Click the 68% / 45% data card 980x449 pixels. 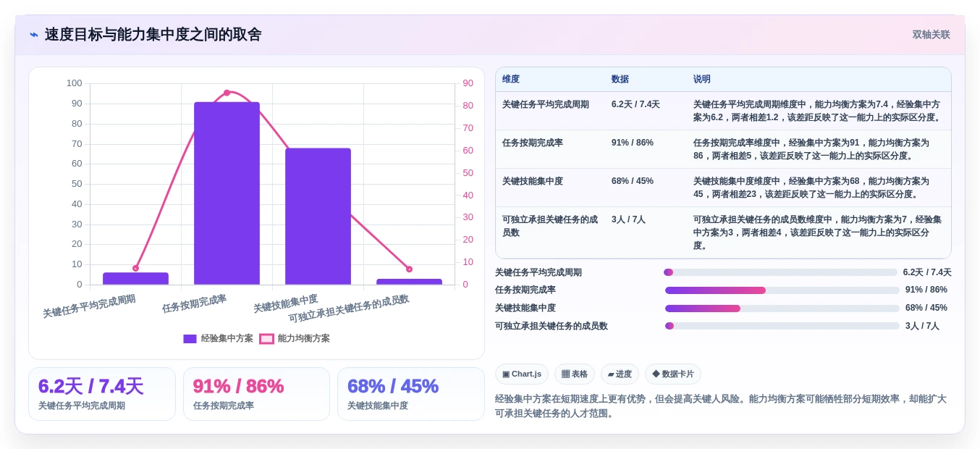pyautogui.click(x=411, y=394)
